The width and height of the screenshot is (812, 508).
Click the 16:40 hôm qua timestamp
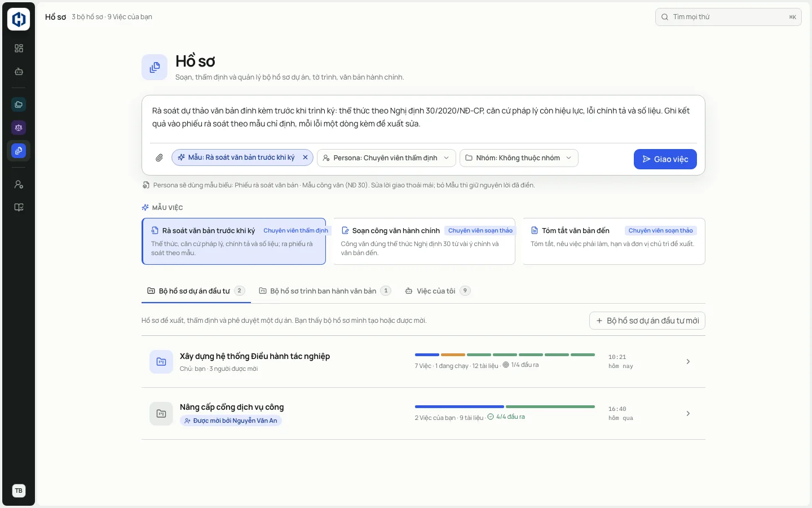click(620, 414)
